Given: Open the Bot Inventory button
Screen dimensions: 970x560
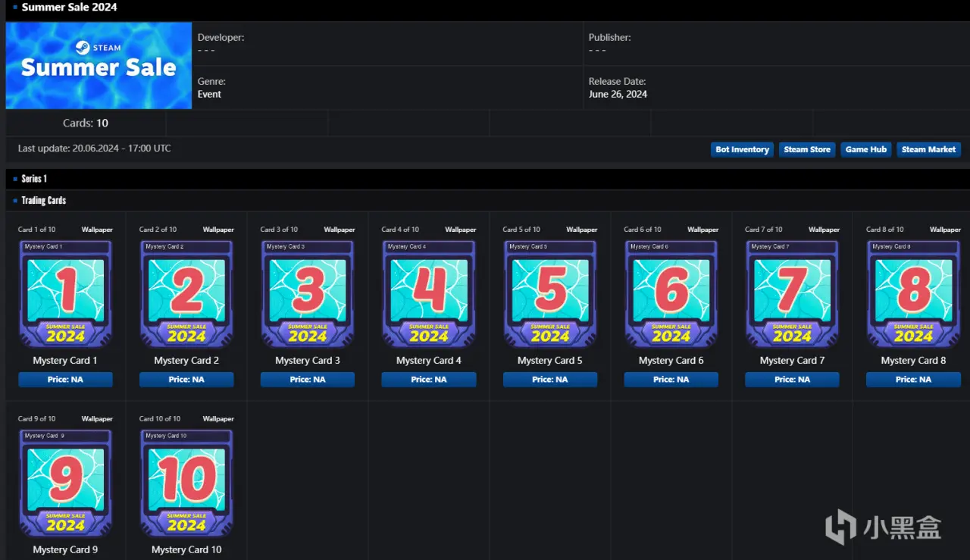Looking at the screenshot, I should [742, 149].
